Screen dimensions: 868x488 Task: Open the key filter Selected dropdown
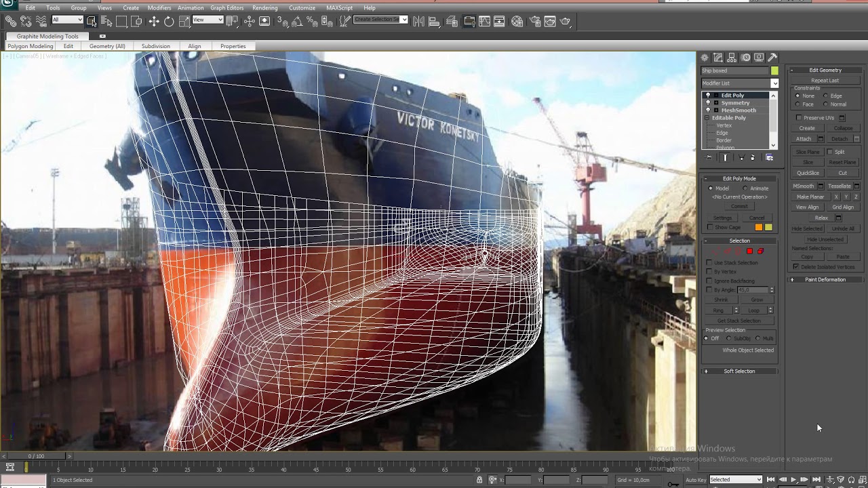click(736, 480)
